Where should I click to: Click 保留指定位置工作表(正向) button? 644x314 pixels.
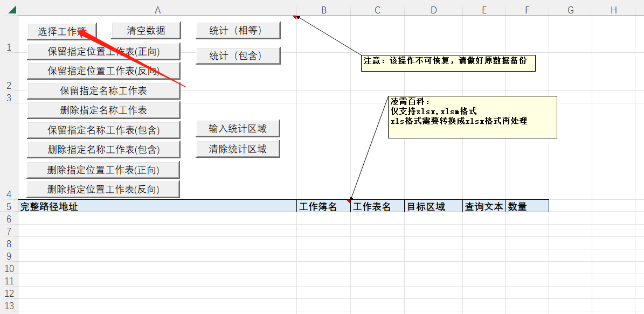point(103,51)
